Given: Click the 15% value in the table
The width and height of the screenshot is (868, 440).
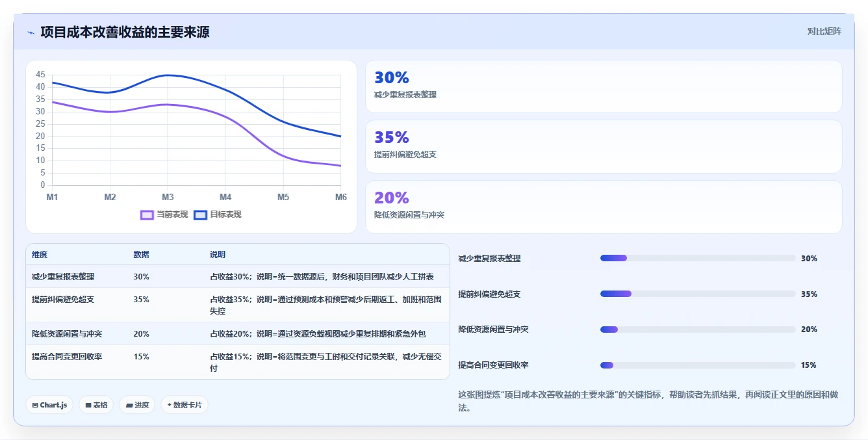Looking at the screenshot, I should (x=141, y=357).
